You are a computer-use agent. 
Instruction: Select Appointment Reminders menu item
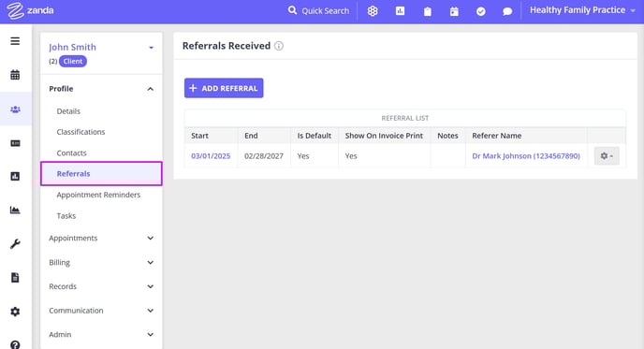pyautogui.click(x=98, y=195)
